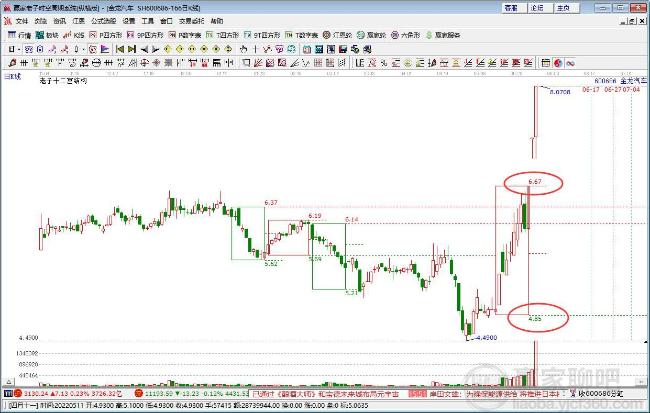The image size is (650, 413).
Task: Open the 文件 menu
Action: click(x=22, y=21)
